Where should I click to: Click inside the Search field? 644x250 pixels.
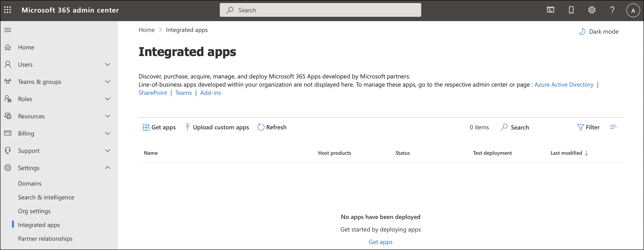pos(320,10)
